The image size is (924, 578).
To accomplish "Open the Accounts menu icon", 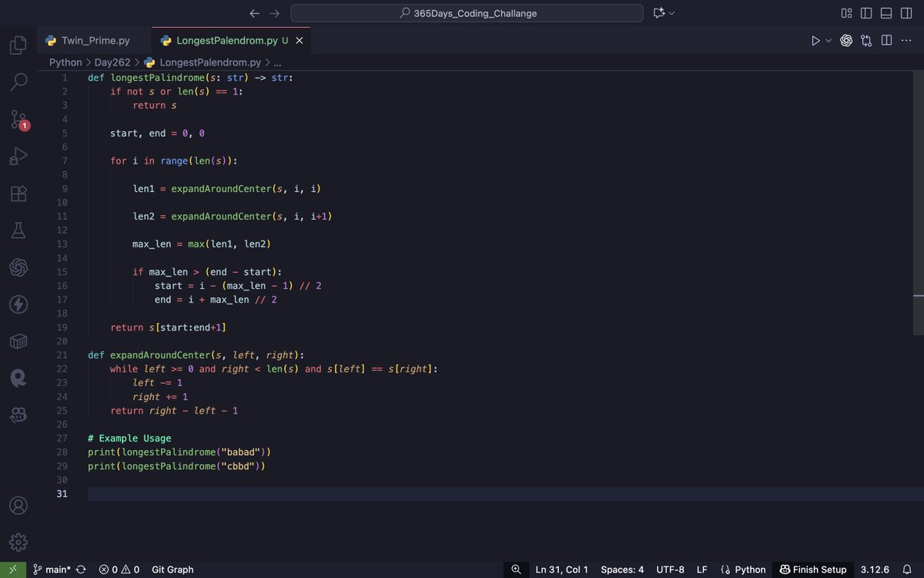I will (x=18, y=506).
